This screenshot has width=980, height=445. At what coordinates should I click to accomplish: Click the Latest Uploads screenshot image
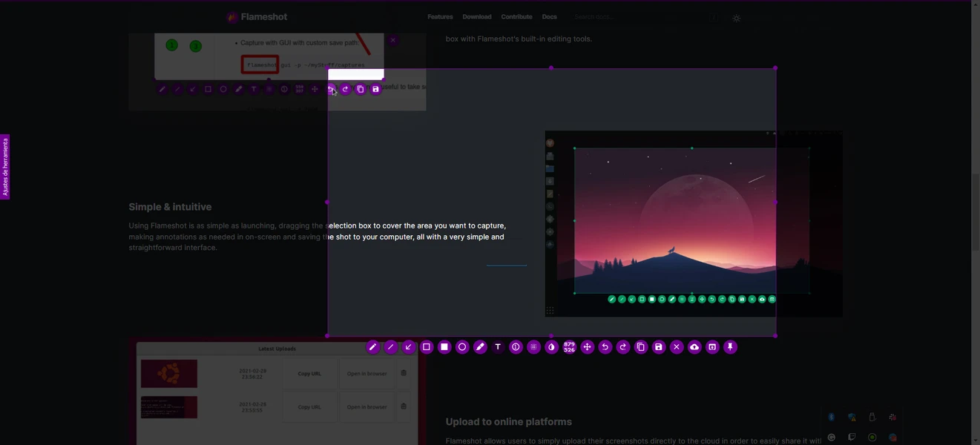click(277, 392)
